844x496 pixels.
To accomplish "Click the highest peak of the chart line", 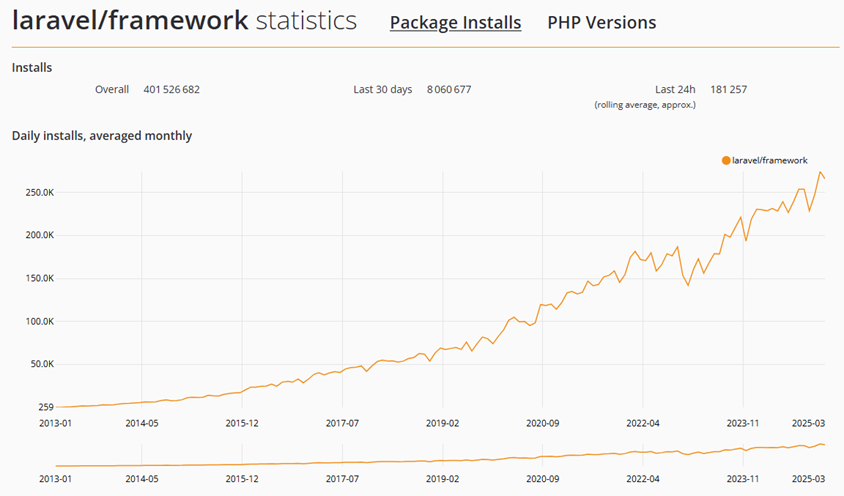I will coord(821,172).
